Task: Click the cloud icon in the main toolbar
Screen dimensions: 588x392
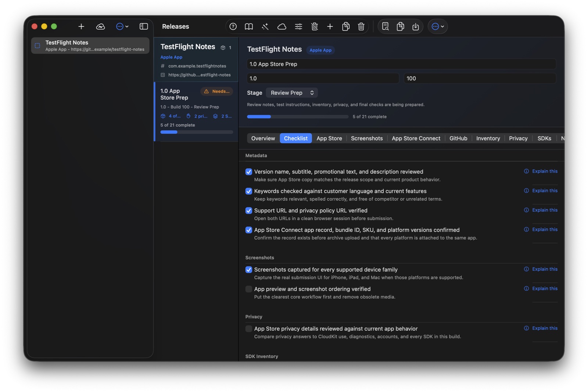Action: (282, 26)
